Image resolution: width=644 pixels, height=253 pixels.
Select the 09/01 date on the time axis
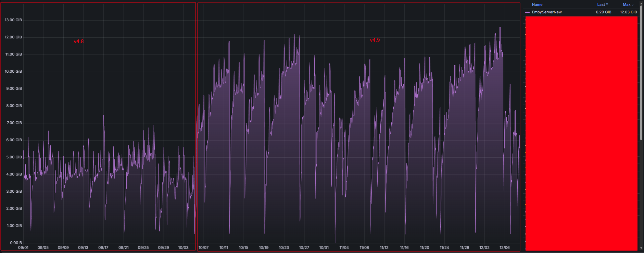pos(23,248)
